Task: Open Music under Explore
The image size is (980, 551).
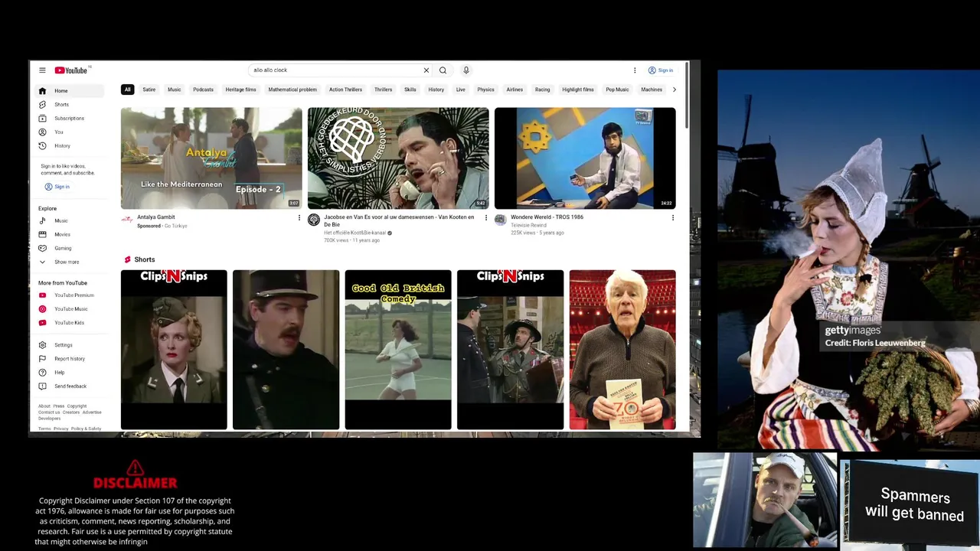Action: click(70, 221)
